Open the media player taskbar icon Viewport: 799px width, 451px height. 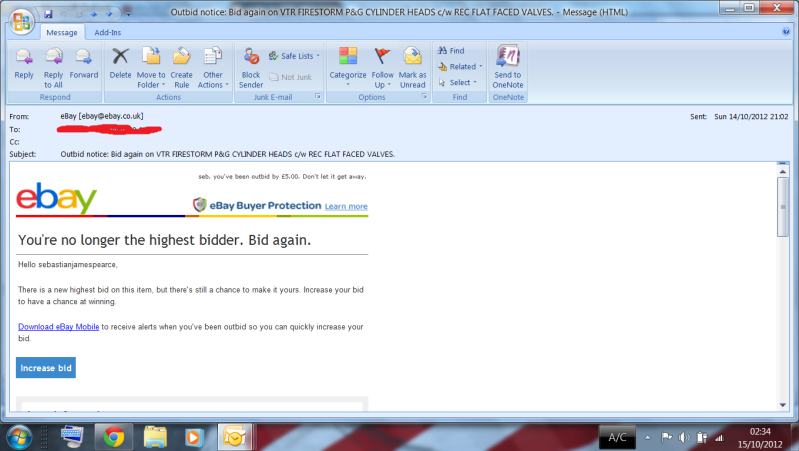click(194, 437)
